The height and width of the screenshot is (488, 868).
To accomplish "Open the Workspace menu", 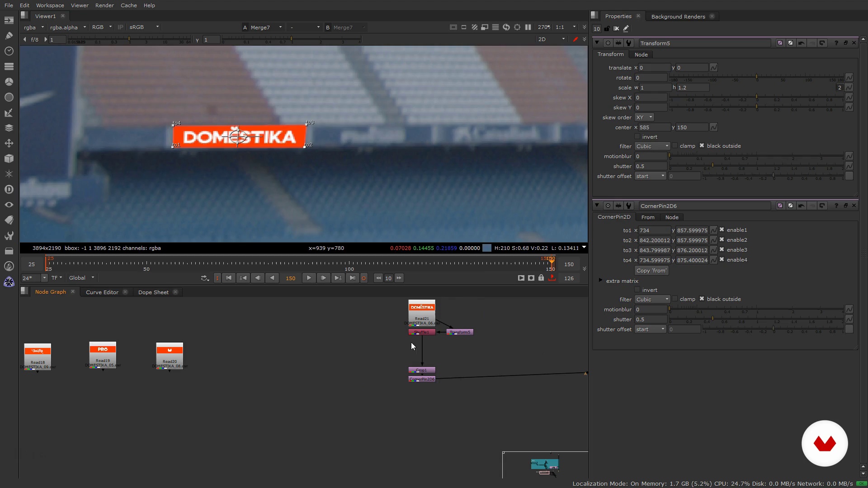I will 50,5.
